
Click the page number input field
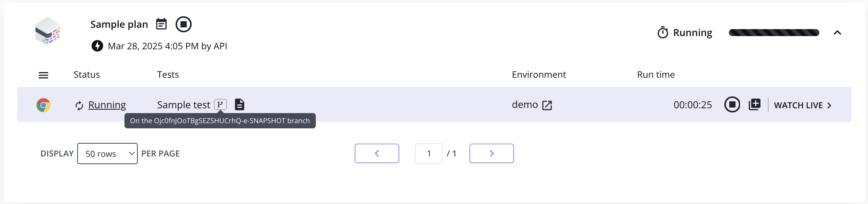pyautogui.click(x=429, y=153)
